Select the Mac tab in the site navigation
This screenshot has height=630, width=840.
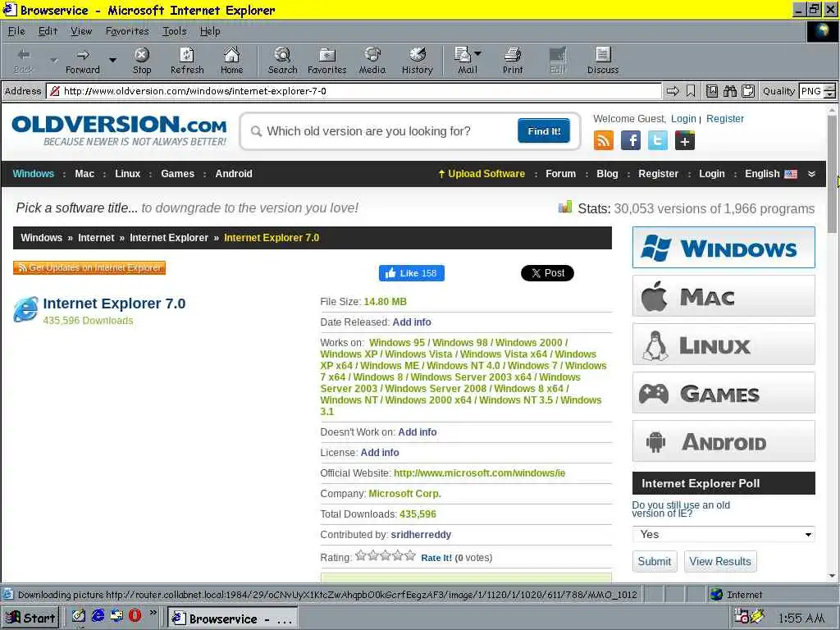point(84,174)
